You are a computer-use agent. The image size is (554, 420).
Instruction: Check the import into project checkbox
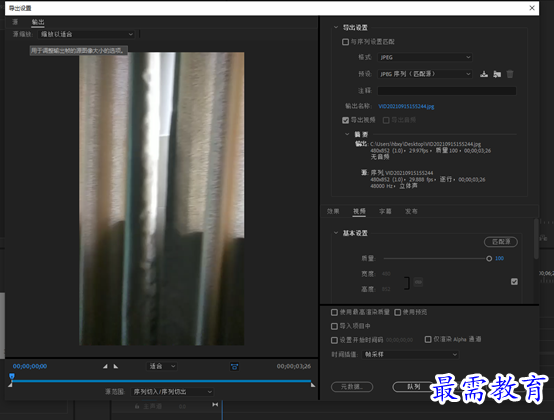tap(334, 326)
